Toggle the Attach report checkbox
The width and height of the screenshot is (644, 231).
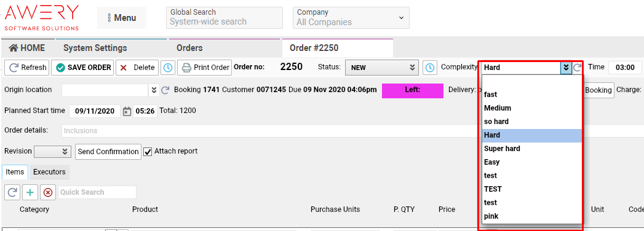click(148, 151)
